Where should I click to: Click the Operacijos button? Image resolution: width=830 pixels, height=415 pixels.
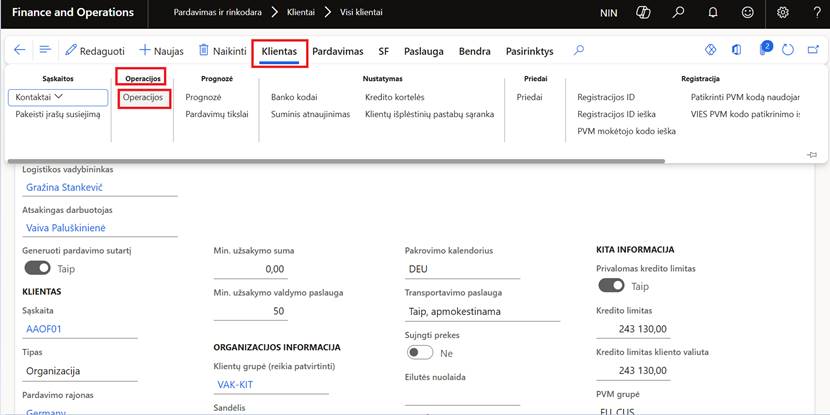click(x=143, y=98)
